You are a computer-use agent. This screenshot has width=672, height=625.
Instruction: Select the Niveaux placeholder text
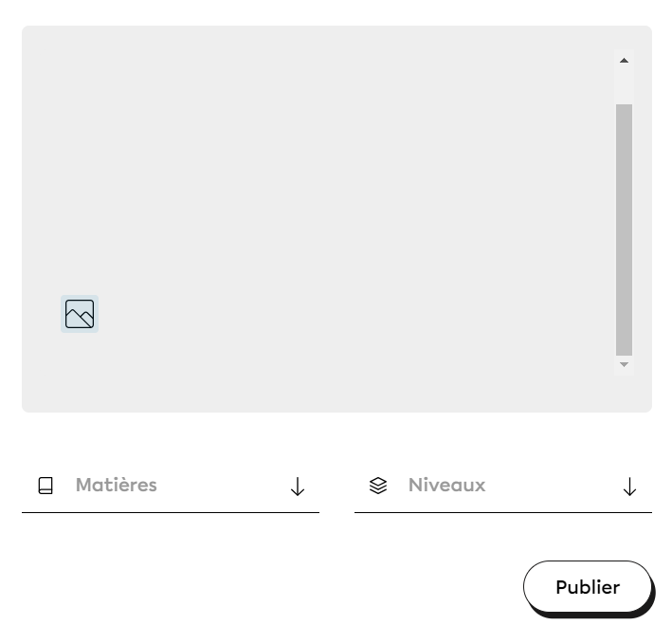tap(446, 485)
